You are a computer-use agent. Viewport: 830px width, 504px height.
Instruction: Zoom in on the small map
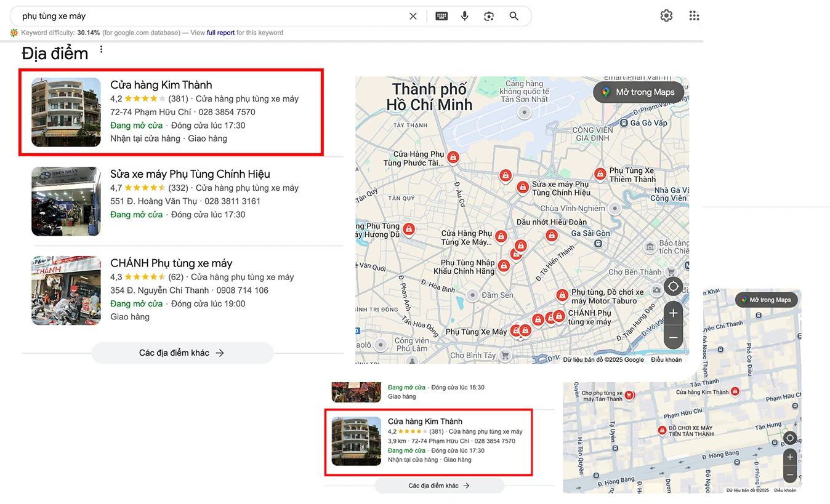790,457
